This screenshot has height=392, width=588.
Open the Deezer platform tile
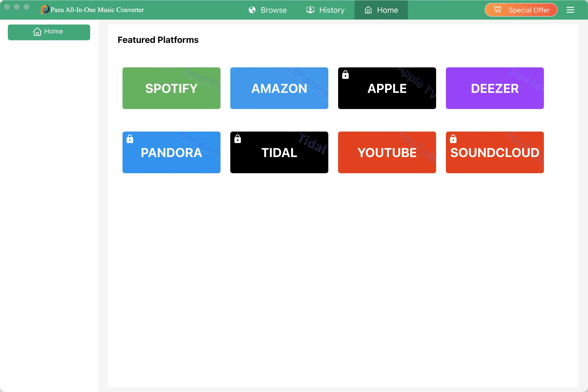pos(495,88)
